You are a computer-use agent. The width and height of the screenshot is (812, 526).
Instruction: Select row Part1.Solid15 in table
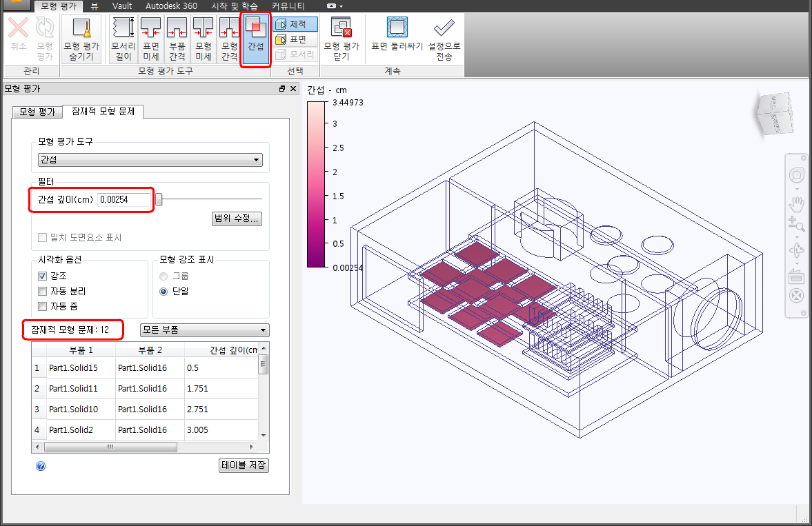click(144, 368)
